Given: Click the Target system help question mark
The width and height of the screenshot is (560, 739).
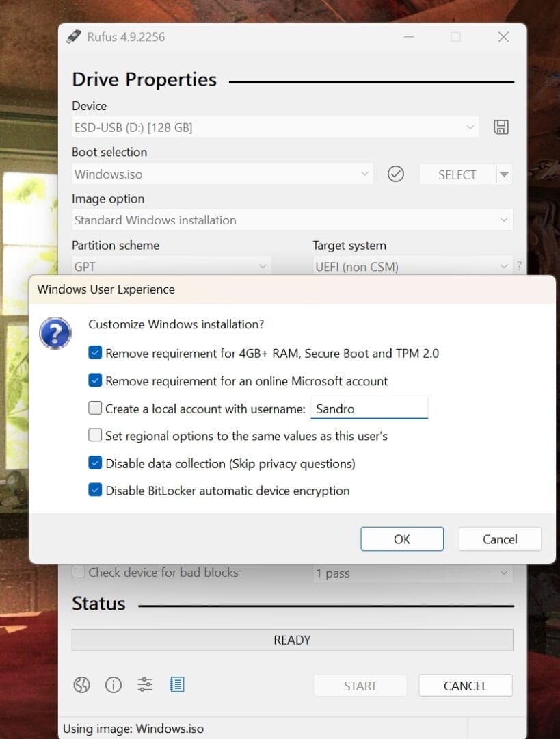Looking at the screenshot, I should point(520,267).
